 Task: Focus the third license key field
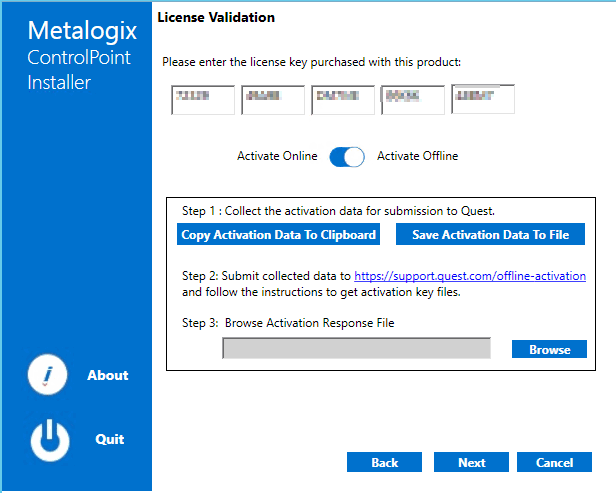[x=343, y=100]
